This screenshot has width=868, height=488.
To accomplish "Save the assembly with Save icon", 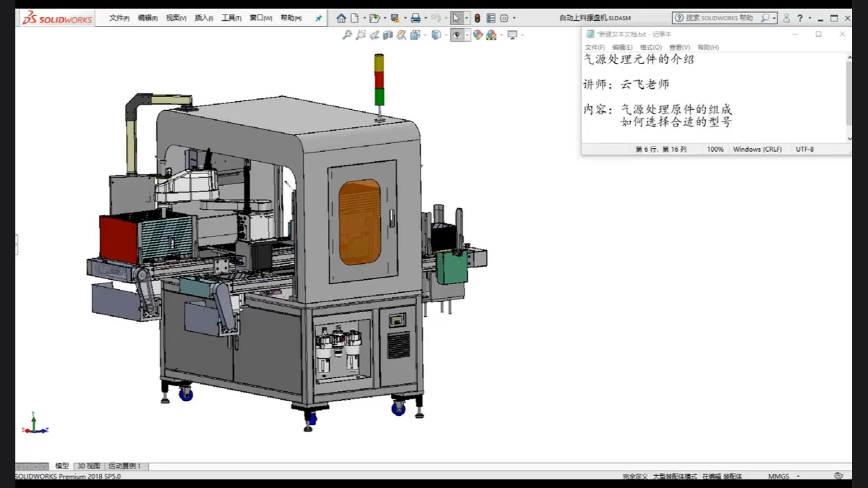I will 395,18.
